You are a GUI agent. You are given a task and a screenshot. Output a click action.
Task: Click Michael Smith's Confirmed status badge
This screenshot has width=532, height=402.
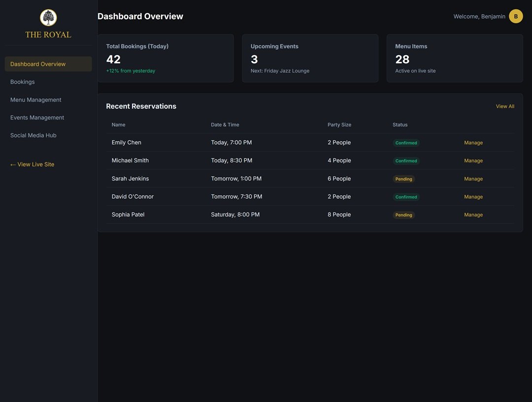coord(406,161)
